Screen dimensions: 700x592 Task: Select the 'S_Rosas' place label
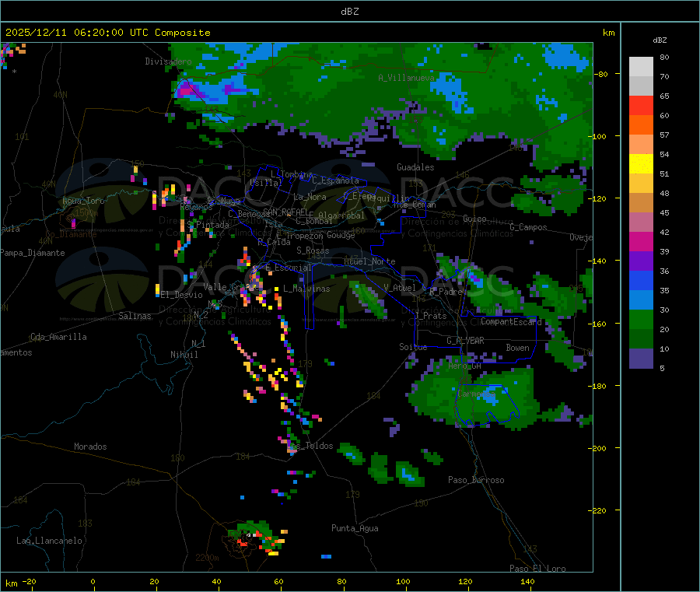click(313, 250)
